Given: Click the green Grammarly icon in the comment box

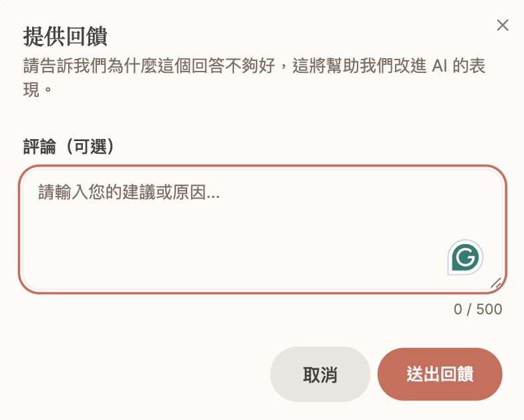Looking at the screenshot, I should [465, 257].
